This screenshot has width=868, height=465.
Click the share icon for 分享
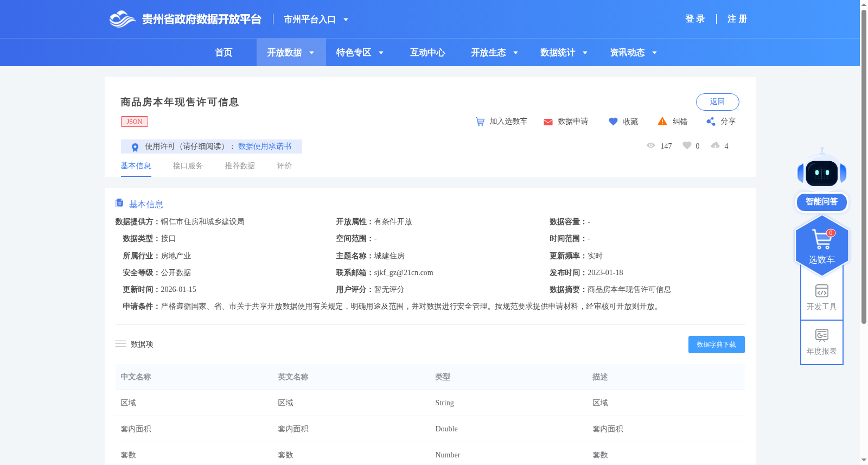[711, 122]
